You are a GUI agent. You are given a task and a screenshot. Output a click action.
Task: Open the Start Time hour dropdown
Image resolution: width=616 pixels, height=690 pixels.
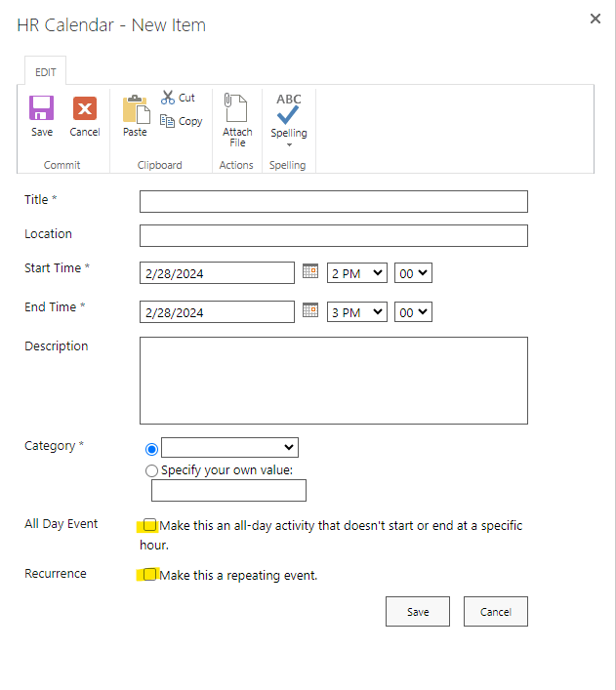tap(357, 273)
